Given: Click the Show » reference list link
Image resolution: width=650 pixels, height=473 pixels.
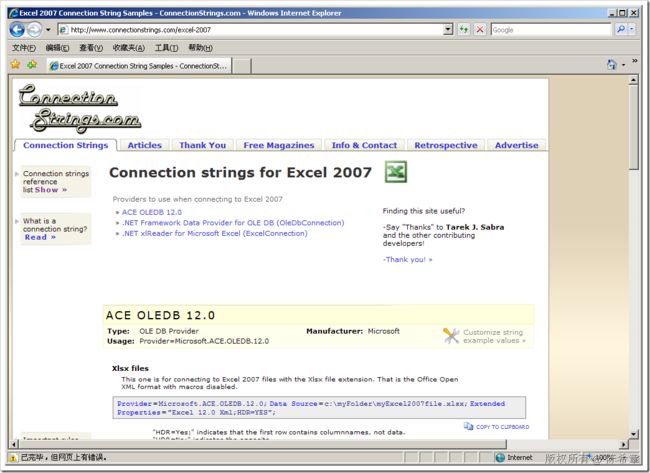Looking at the screenshot, I should click(51, 190).
